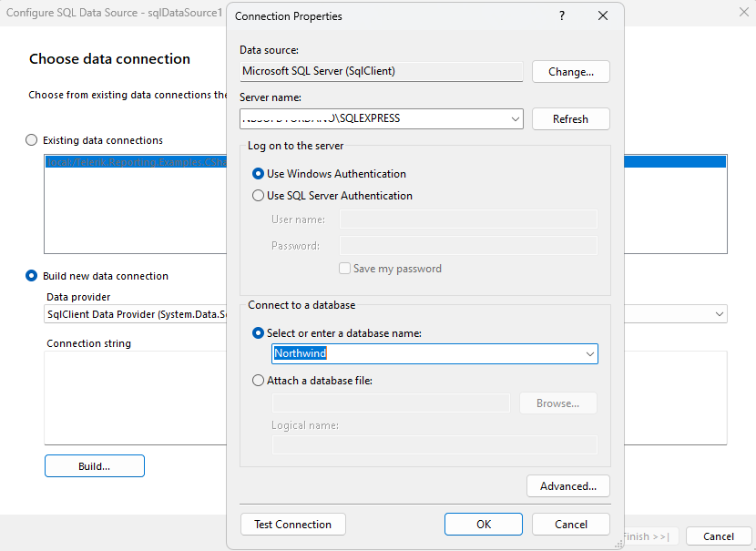756x551 pixels.
Task: Choose Select or enter a database name
Action: click(259, 333)
